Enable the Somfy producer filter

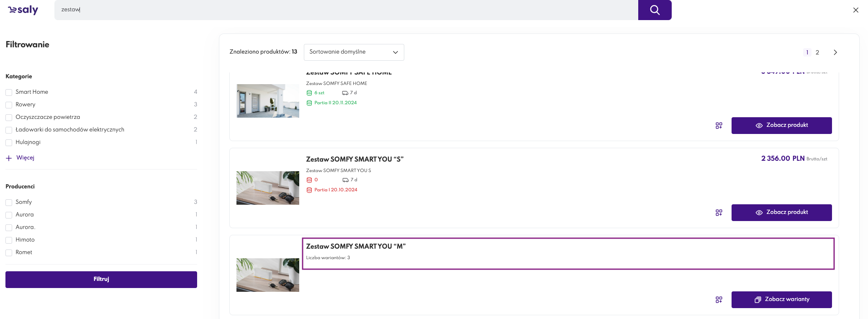point(9,203)
